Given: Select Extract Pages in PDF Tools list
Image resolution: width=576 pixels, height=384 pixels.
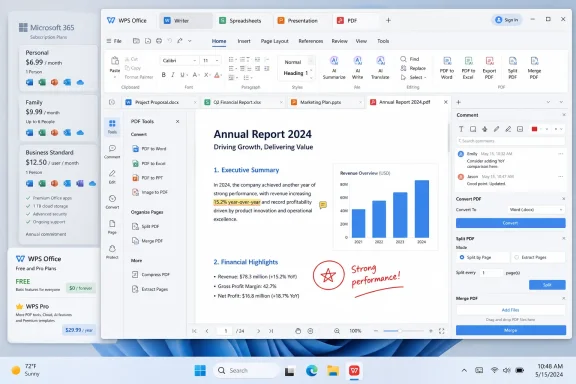Looking at the screenshot, I should point(150,289).
